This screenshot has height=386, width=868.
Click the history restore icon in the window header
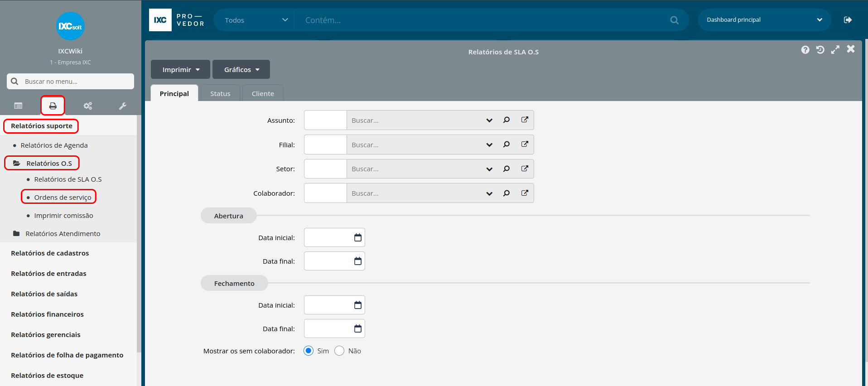(x=820, y=49)
